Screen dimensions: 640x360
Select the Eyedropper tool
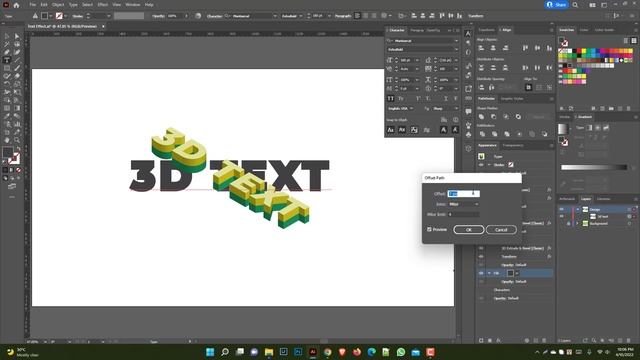7,116
